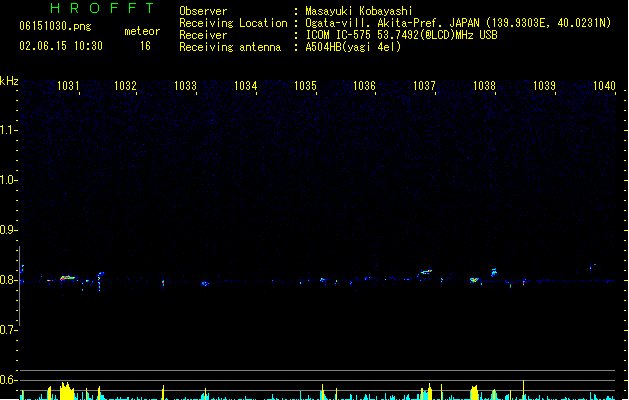629x400 pixels.
Task: Click the timestamp 02.06.15 10:30
Action: 61,46
